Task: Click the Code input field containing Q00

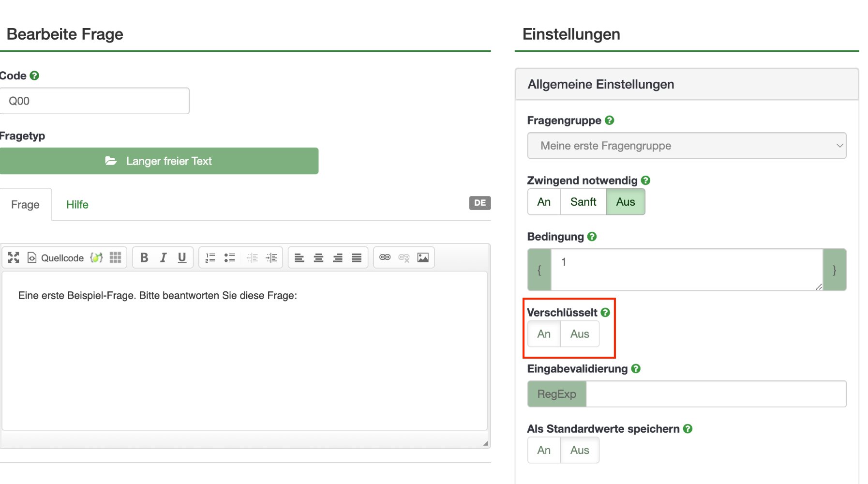Action: tap(94, 101)
